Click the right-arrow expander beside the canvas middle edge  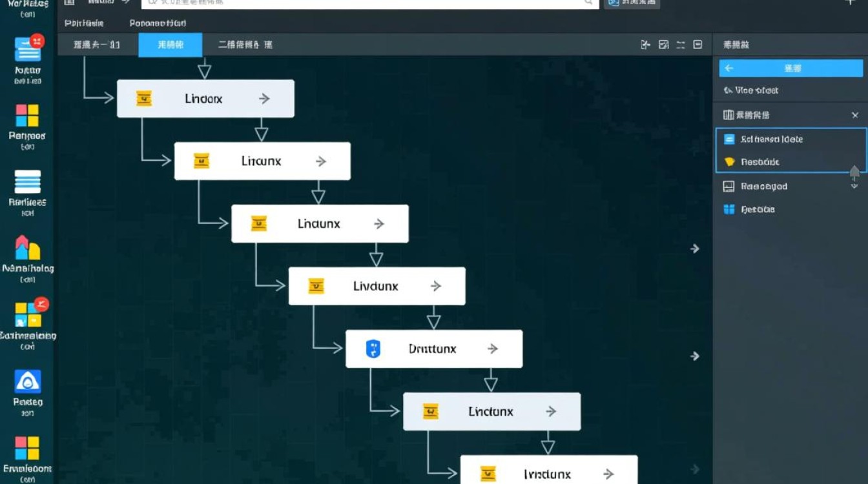click(x=696, y=248)
